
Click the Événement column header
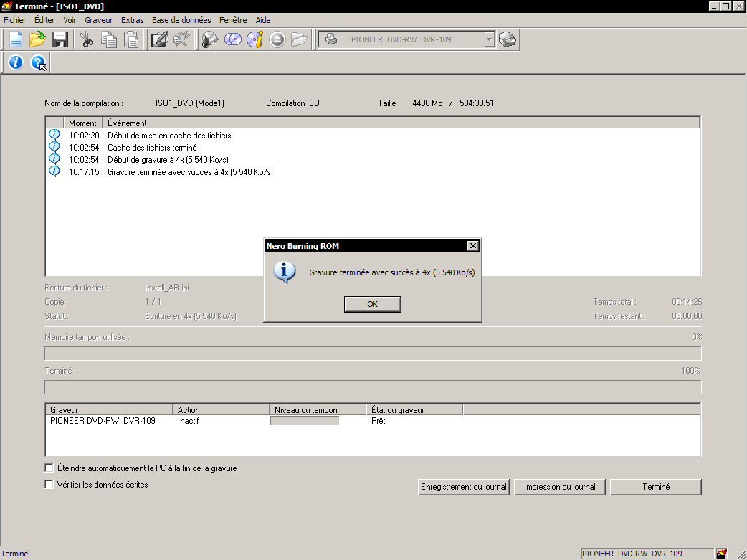coord(401,123)
